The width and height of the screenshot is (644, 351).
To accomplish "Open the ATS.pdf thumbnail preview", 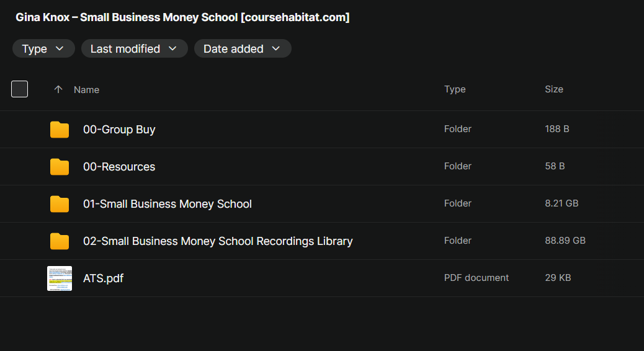I will tap(60, 278).
